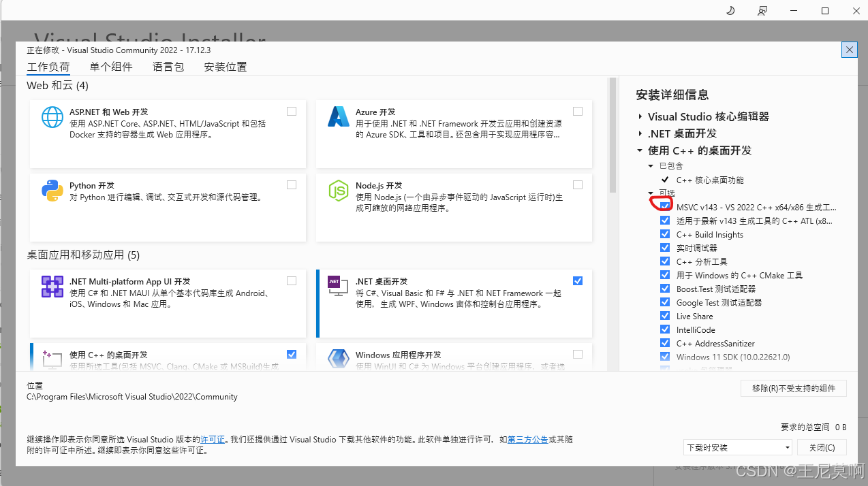This screenshot has width=868, height=486.
Task: Maximize the Visual Studio Installer window
Action: 825,11
